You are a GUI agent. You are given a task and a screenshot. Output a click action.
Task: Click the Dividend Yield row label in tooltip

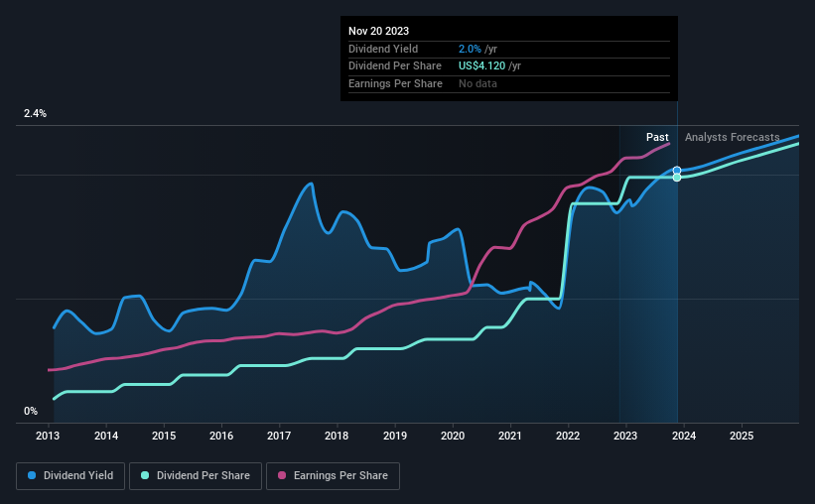pyautogui.click(x=383, y=49)
